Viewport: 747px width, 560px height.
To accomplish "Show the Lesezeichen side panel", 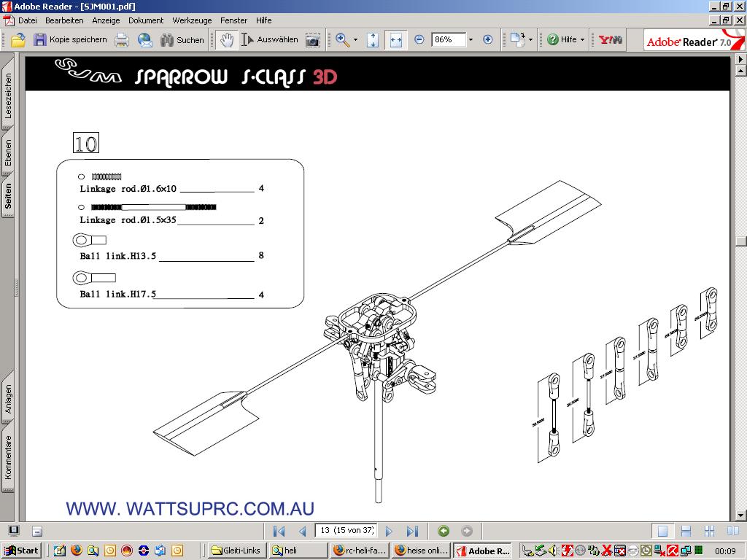I will [x=7, y=96].
